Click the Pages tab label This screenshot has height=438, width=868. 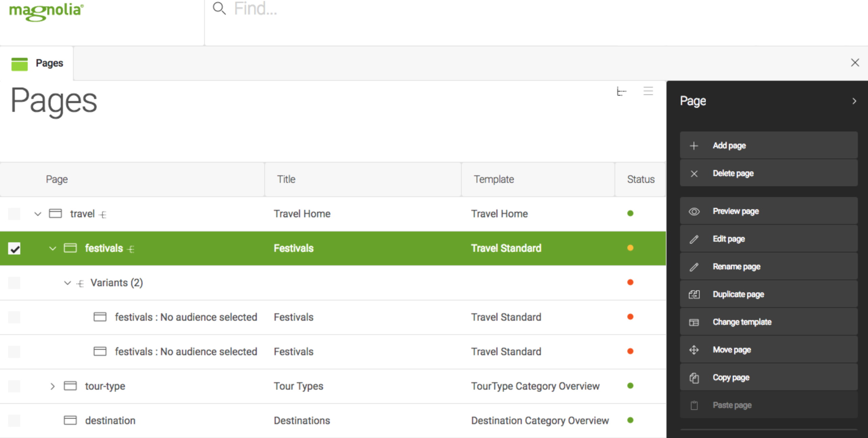coord(49,63)
